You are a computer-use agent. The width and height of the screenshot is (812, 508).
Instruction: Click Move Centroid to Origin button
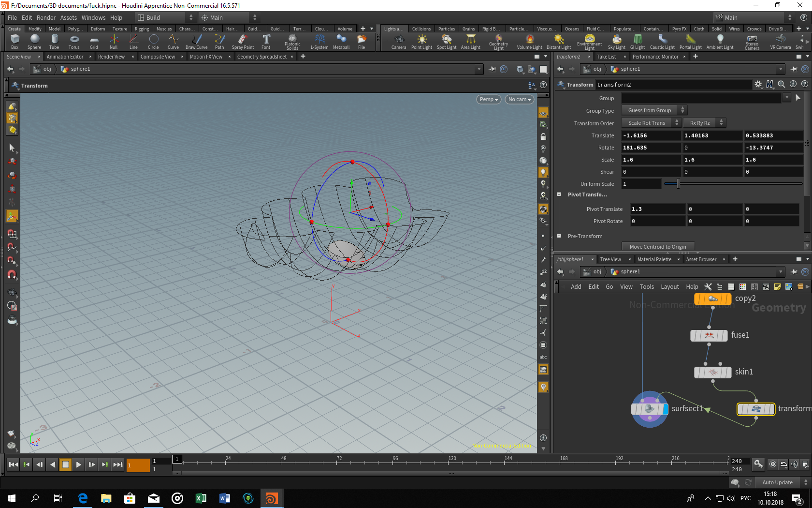pos(657,247)
